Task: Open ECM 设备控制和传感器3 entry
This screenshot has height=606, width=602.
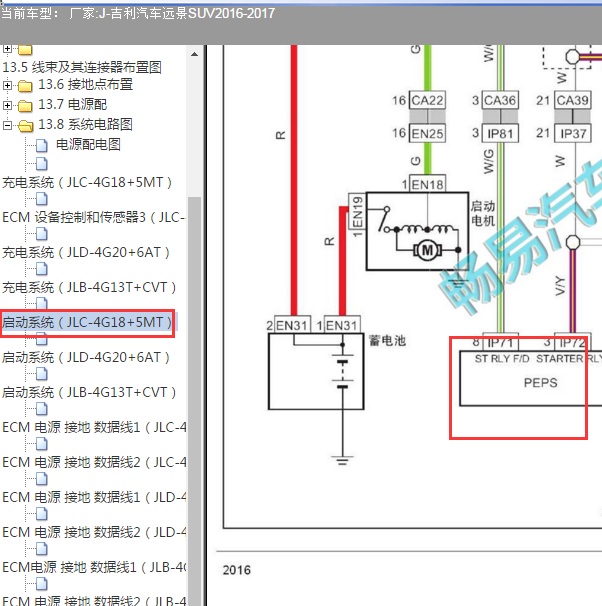Action: pyautogui.click(x=94, y=217)
